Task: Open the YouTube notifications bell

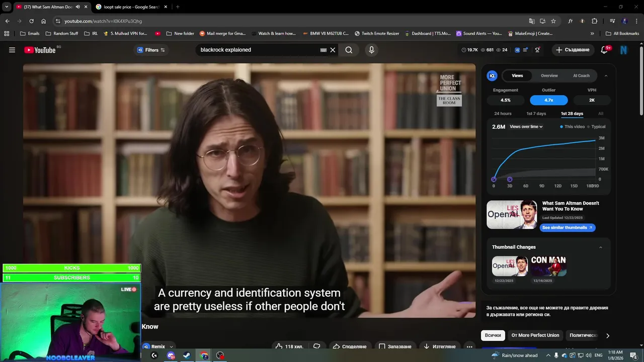Action: [605, 50]
